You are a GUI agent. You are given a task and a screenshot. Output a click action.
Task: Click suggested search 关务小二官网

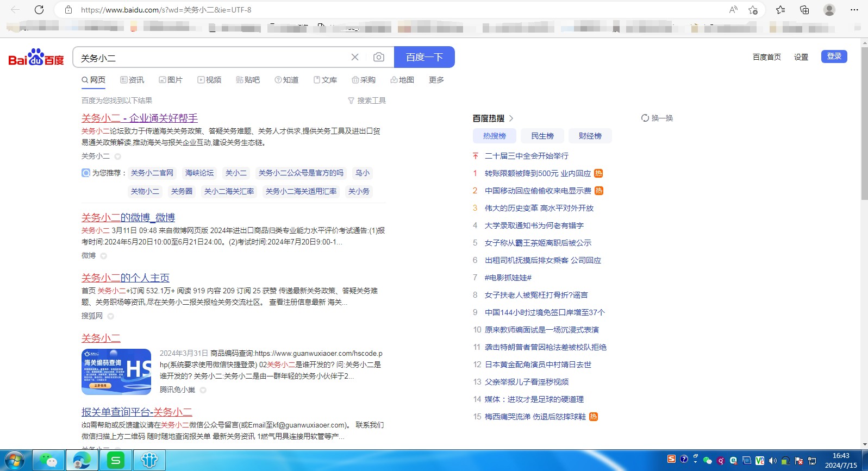pos(152,173)
